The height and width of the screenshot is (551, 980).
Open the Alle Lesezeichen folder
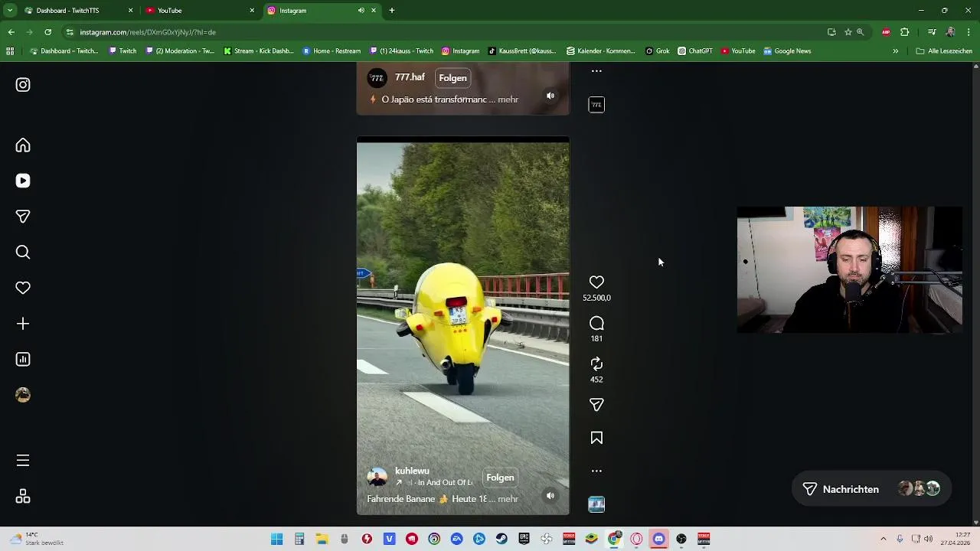pos(944,51)
